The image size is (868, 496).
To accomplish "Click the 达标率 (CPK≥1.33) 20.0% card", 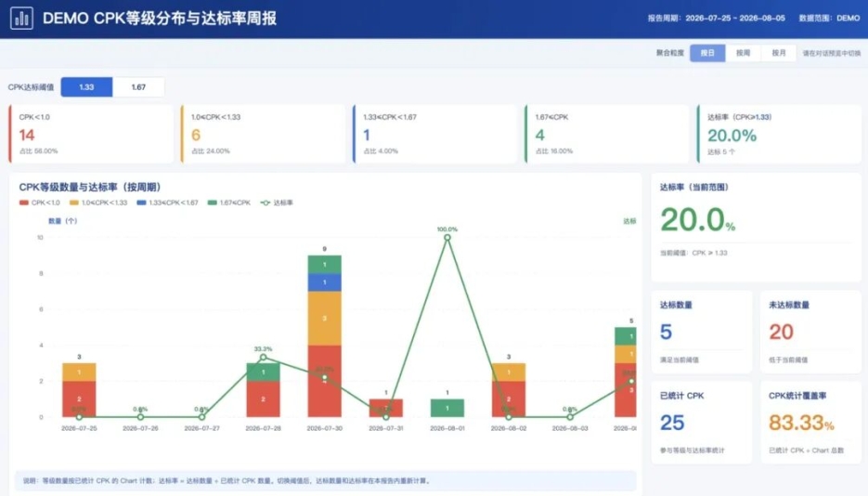I will click(780, 134).
